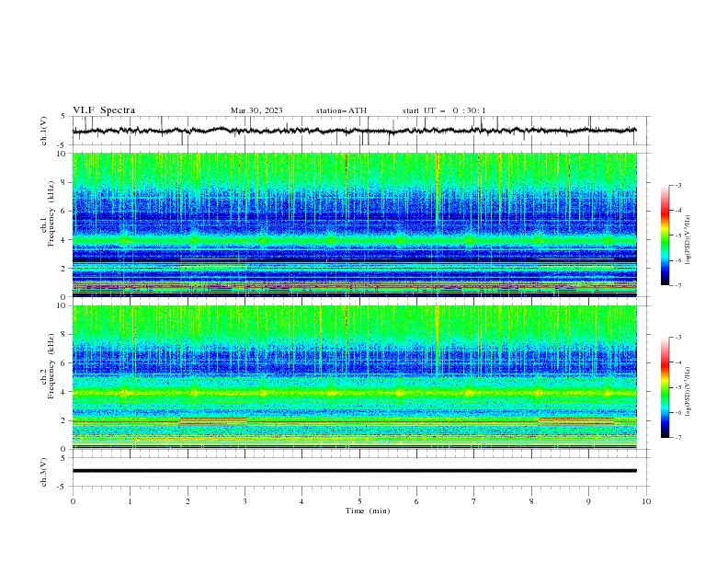This screenshot has width=728, height=563.
Task: Click the ch.2 color scale bar
Action: [665, 387]
